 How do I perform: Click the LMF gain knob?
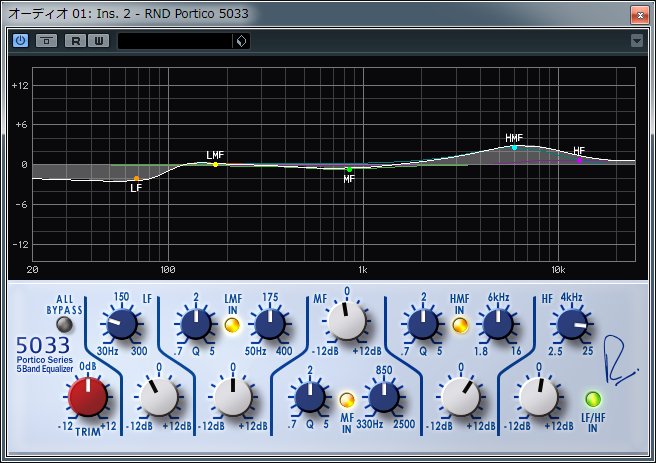click(x=233, y=397)
